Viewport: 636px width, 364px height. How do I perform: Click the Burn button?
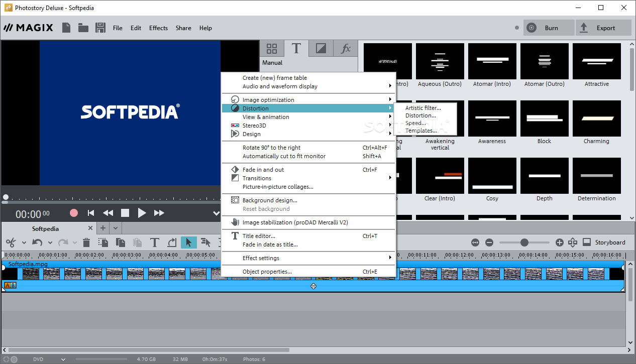pos(549,28)
